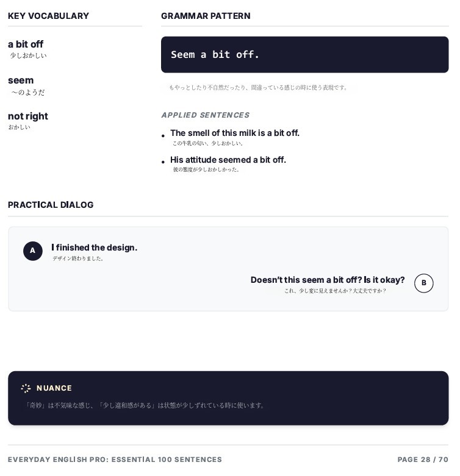Click the bullet before the attitude sentence
460x476 pixels.
coord(164,162)
